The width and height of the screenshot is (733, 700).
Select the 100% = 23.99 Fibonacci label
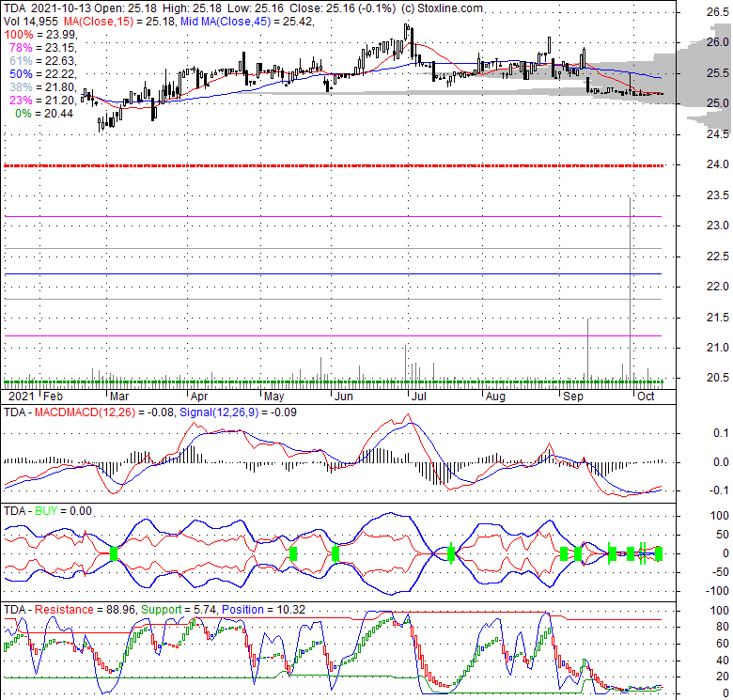pos(40,35)
